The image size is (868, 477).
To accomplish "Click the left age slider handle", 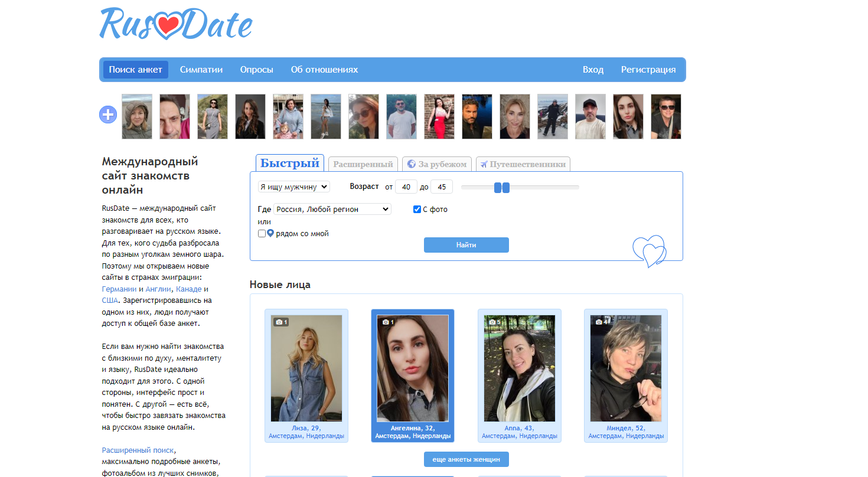I will coord(498,187).
